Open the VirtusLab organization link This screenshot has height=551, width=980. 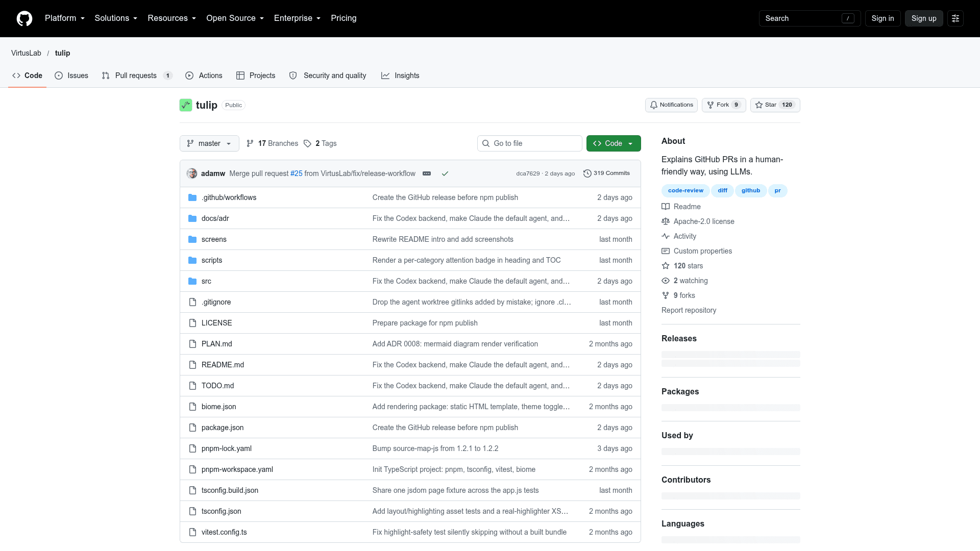click(26, 53)
